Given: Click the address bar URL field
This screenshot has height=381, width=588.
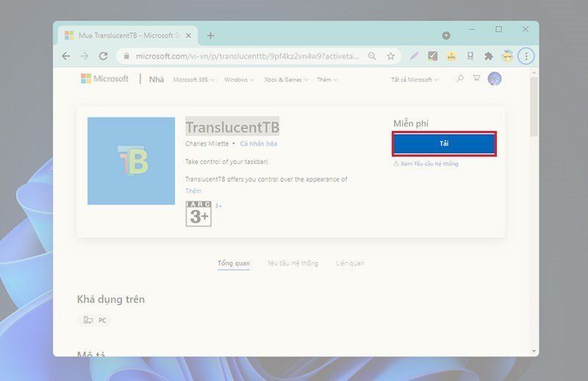Looking at the screenshot, I should (243, 56).
